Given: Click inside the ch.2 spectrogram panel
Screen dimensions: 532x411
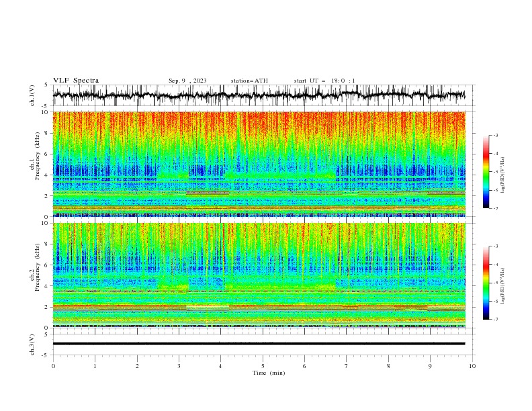Looking at the screenshot, I should click(259, 275).
